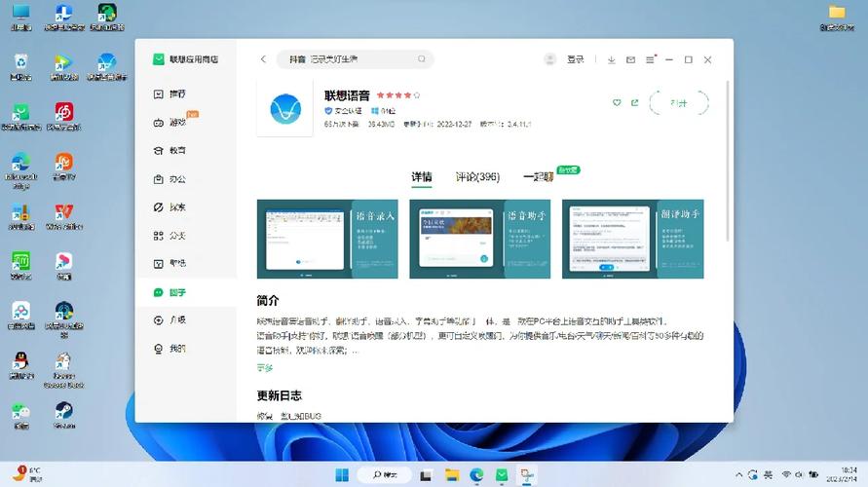Favorite 联想语音 with the heart icon
The height and width of the screenshot is (487, 868).
click(x=617, y=103)
